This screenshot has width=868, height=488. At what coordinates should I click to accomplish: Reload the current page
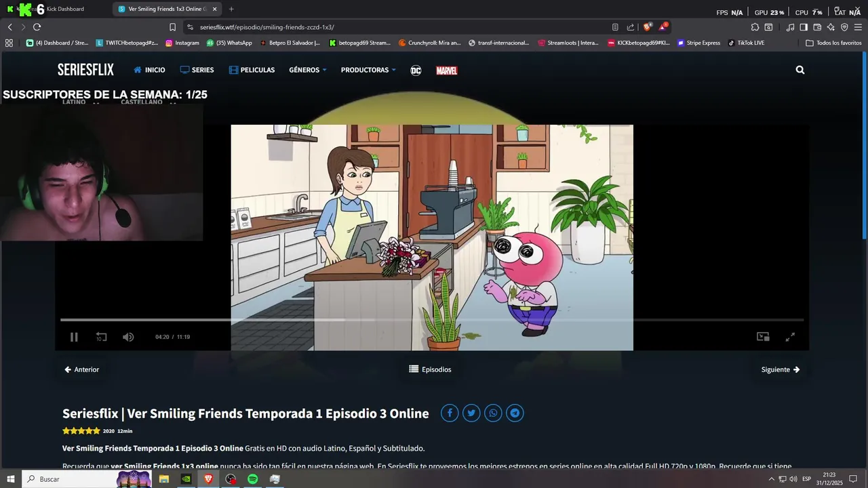tap(37, 27)
